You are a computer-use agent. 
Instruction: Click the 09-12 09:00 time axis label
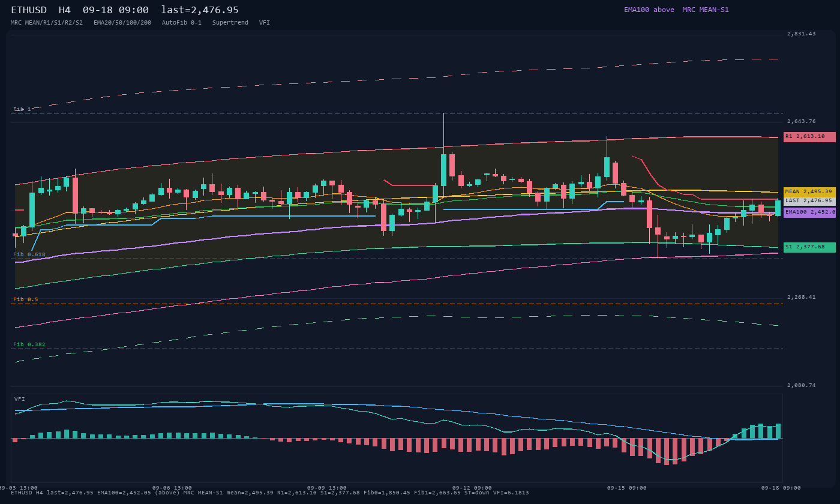tap(472, 488)
